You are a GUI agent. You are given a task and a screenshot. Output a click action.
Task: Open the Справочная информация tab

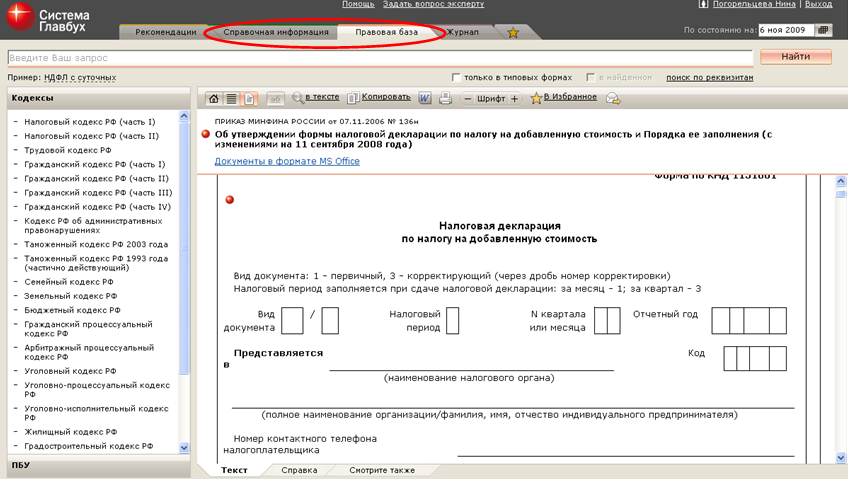tap(276, 32)
